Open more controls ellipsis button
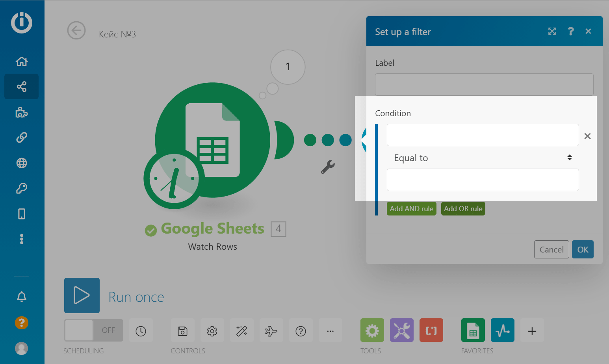Image resolution: width=609 pixels, height=364 pixels. 330,331
